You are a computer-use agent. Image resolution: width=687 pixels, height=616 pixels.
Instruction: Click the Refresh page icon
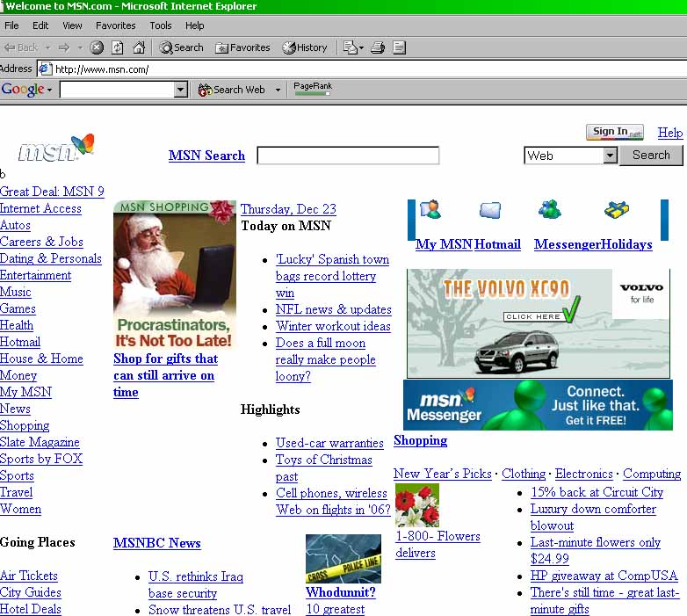118,47
